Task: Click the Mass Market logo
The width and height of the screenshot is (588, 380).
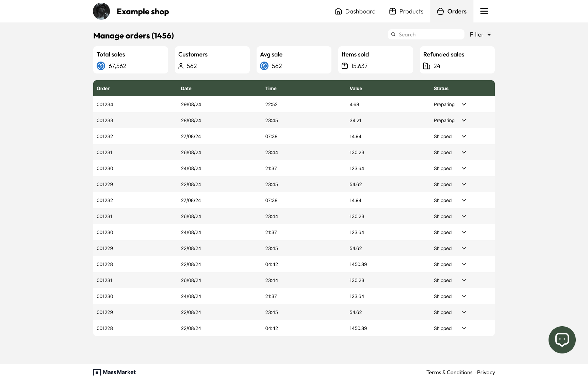Action: [x=114, y=372]
